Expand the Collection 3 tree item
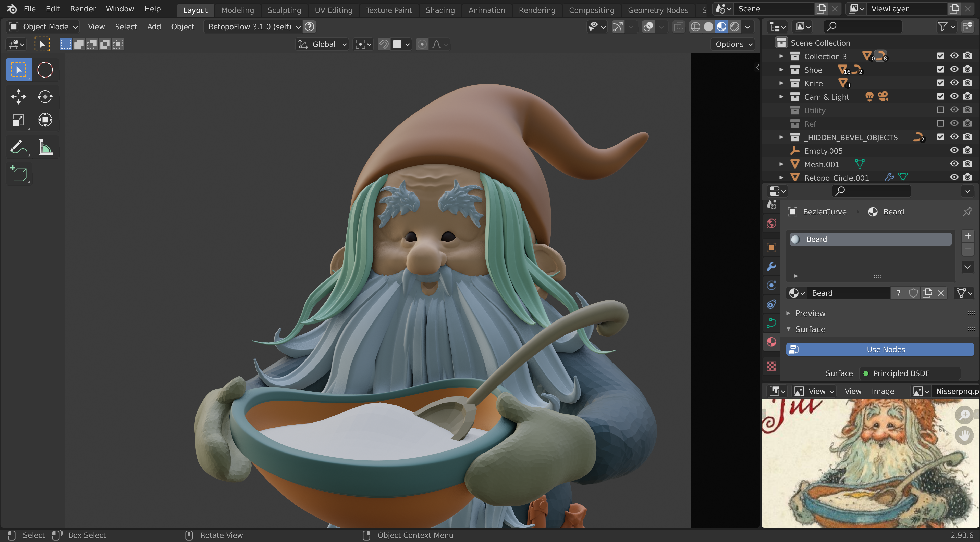Screen dimensions: 980x542 click(x=781, y=56)
